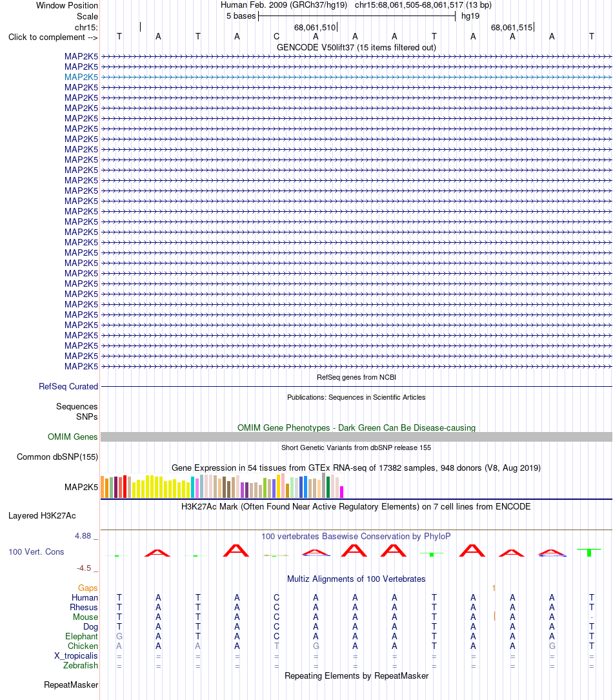Click the Mouse alignment row label
This screenshot has height=700, width=613.
click(x=86, y=617)
